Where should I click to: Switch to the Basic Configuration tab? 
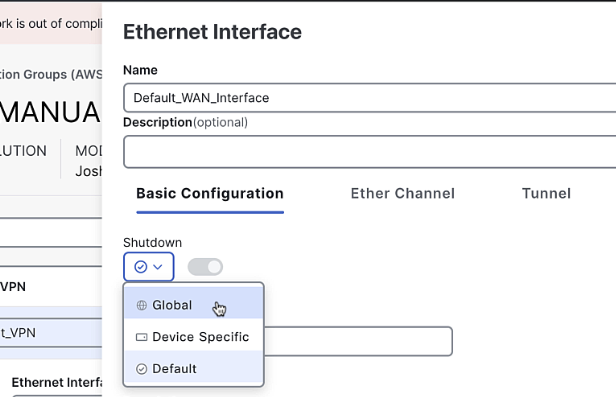click(x=210, y=194)
